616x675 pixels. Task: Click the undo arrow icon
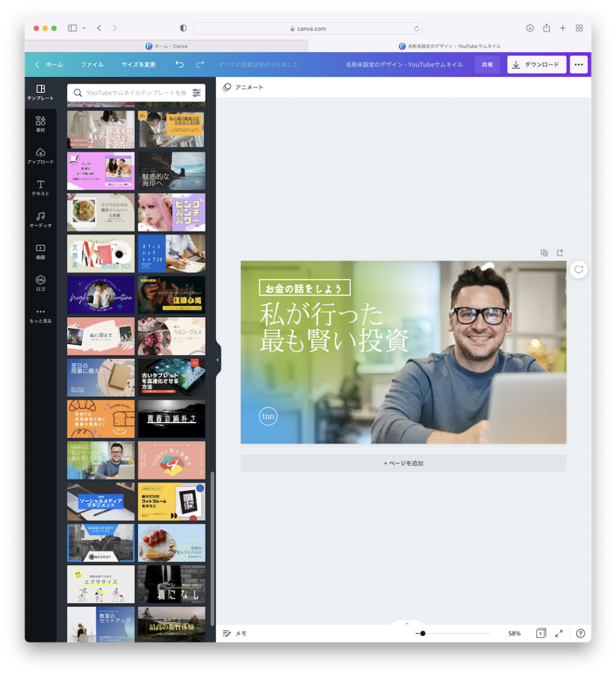point(179,65)
